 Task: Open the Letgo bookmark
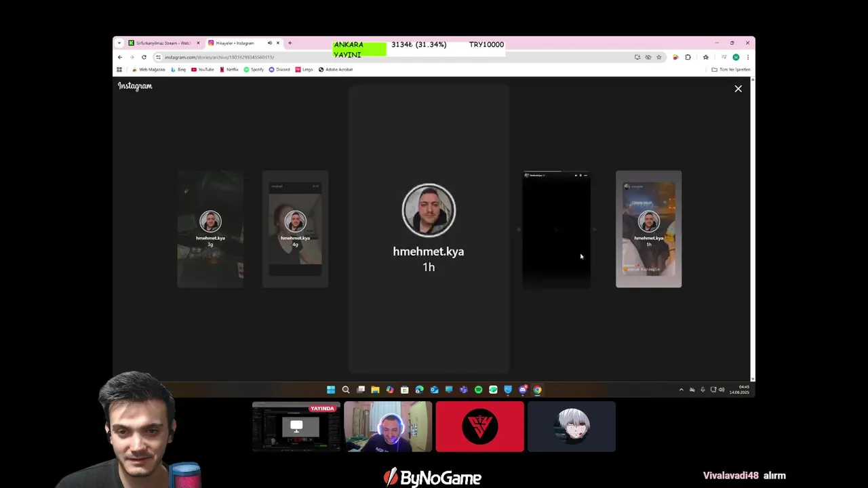click(304, 69)
